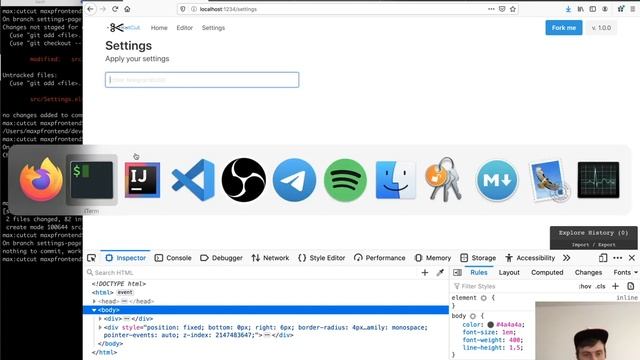Select the Preview app icon
This screenshot has height=360, width=640.
549,181
